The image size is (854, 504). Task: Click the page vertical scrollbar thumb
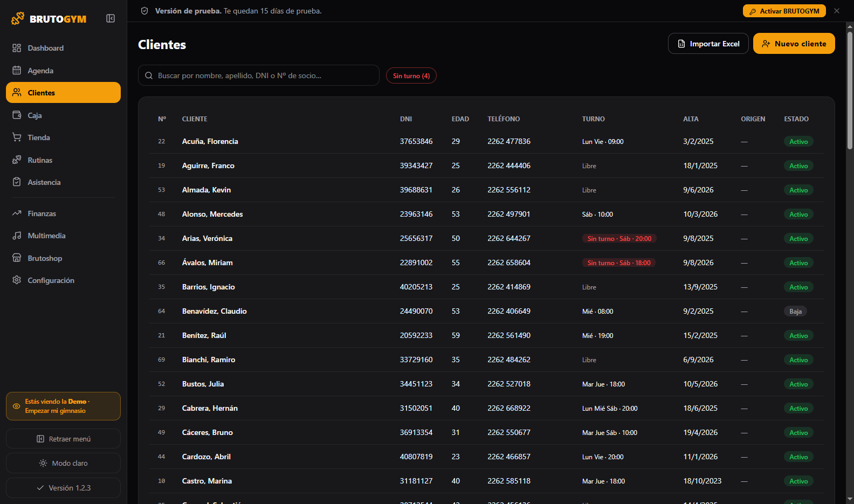point(850,90)
